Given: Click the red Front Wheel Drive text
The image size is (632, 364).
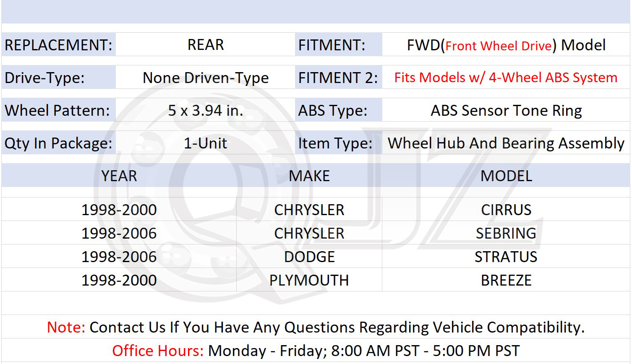Looking at the screenshot, I should [x=499, y=46].
